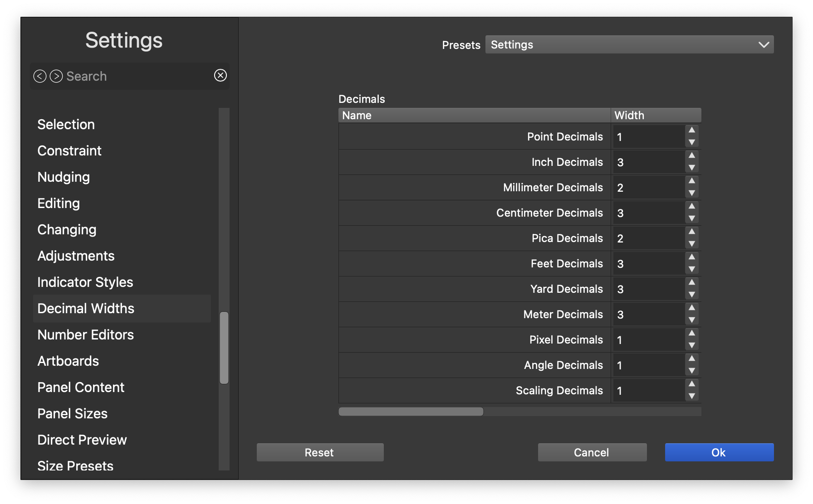
Task: Click the horizontal scrollbar under Decimals table
Action: tap(411, 412)
